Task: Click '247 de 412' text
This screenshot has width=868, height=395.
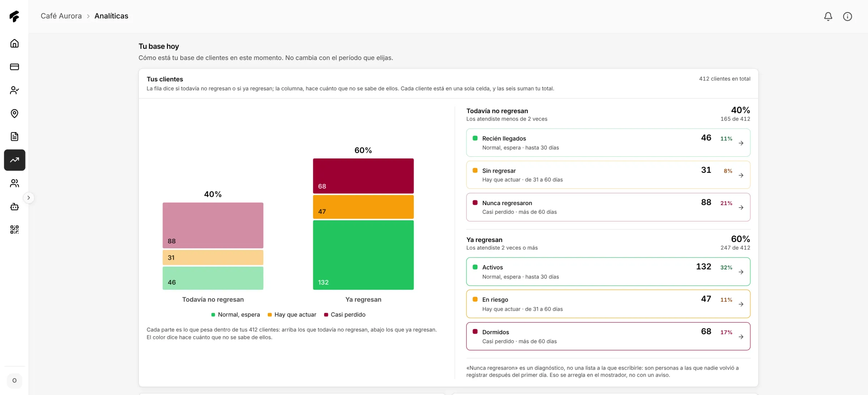Action: 735,248
